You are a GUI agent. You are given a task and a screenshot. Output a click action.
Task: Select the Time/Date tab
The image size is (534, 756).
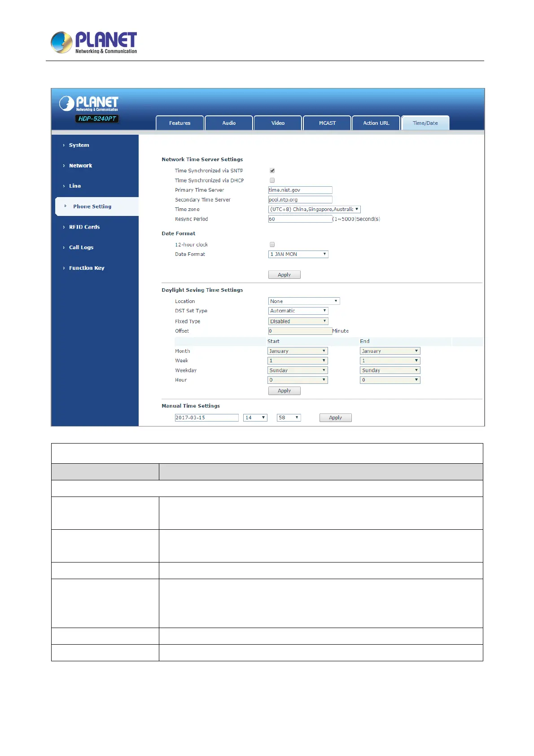(425, 123)
